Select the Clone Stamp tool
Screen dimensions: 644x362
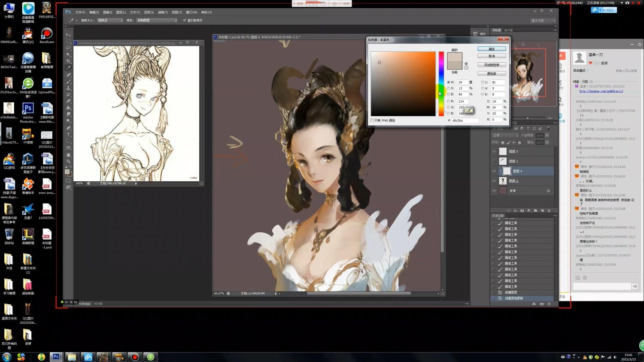click(68, 88)
